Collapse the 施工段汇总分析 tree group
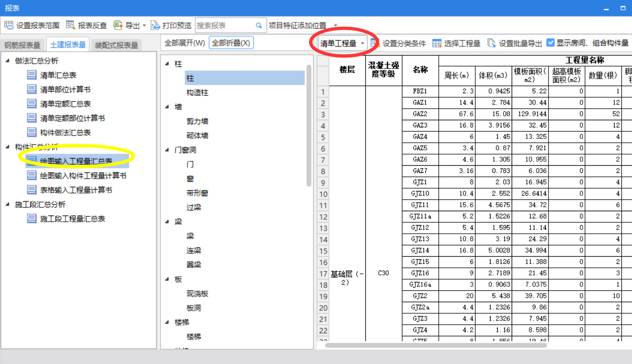 8,204
